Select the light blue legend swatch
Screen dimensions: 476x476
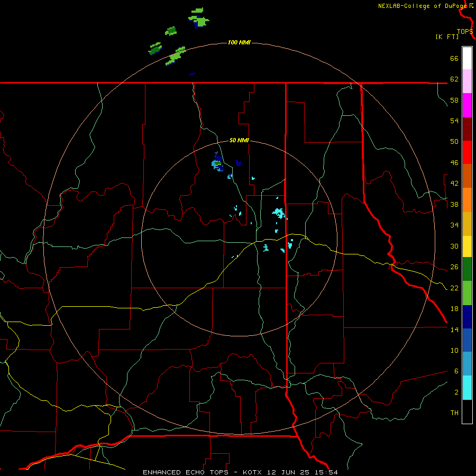(x=467, y=364)
